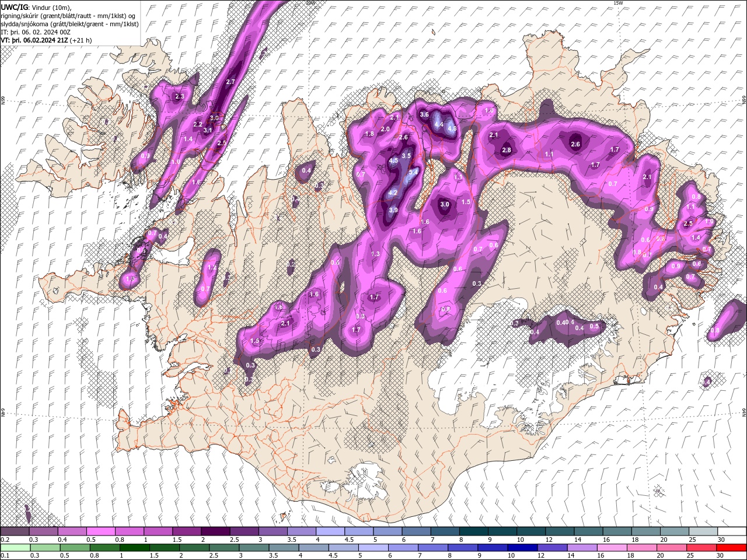Click the 3.9 snowfall value on the map
The image size is (747, 560).
(x=393, y=210)
